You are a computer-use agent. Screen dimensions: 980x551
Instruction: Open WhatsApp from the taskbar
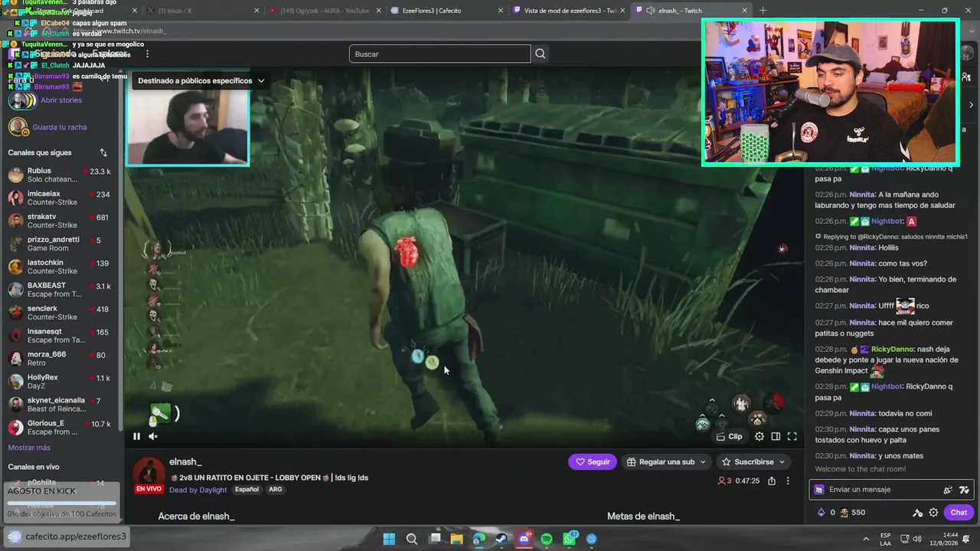tap(570, 539)
